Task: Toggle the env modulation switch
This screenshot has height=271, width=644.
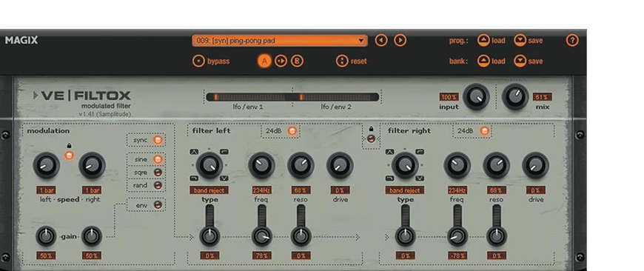Action: pos(158,204)
